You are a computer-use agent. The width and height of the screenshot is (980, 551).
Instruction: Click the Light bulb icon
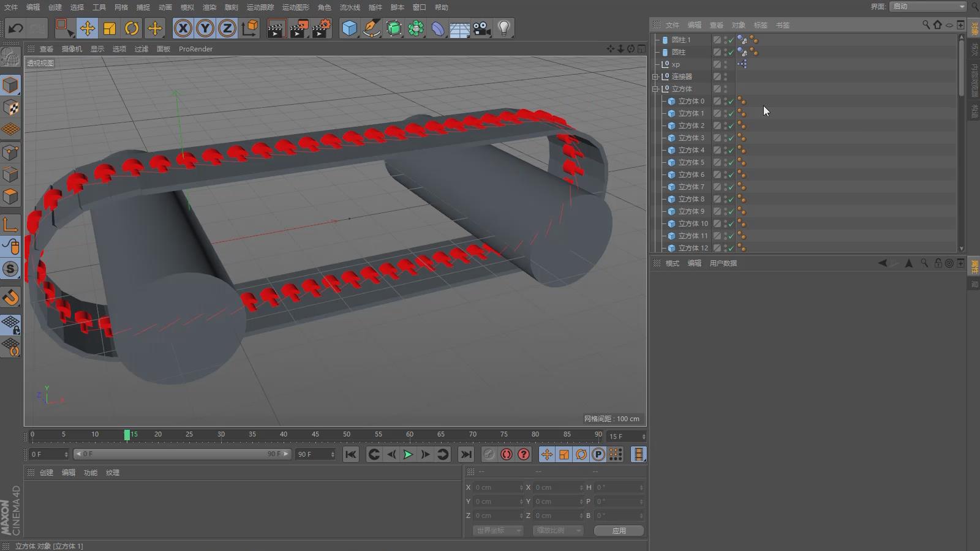pos(504,28)
